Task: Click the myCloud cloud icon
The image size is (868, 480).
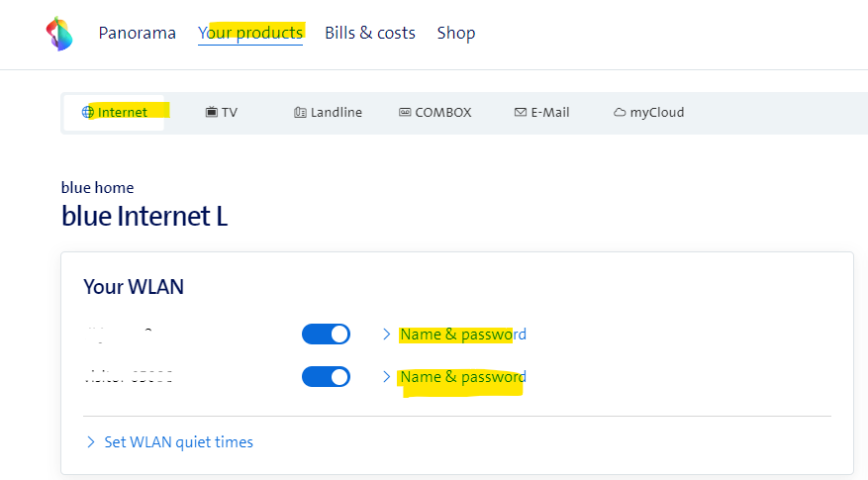Action: coord(620,113)
